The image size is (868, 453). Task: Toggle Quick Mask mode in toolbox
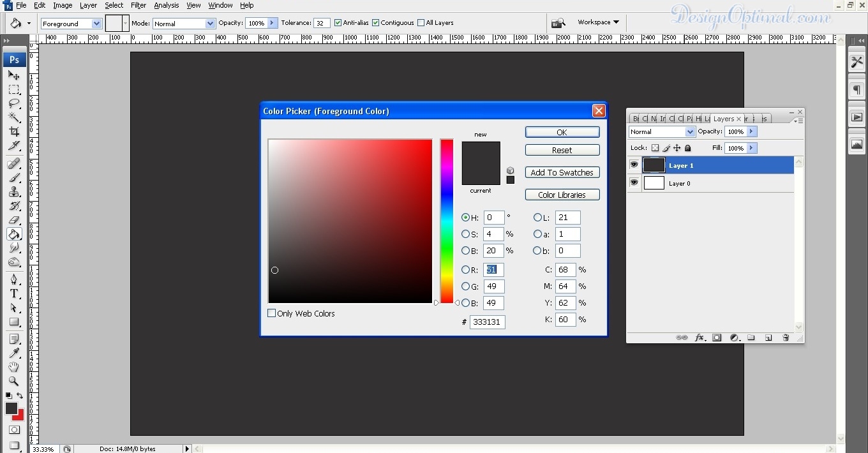point(14,430)
